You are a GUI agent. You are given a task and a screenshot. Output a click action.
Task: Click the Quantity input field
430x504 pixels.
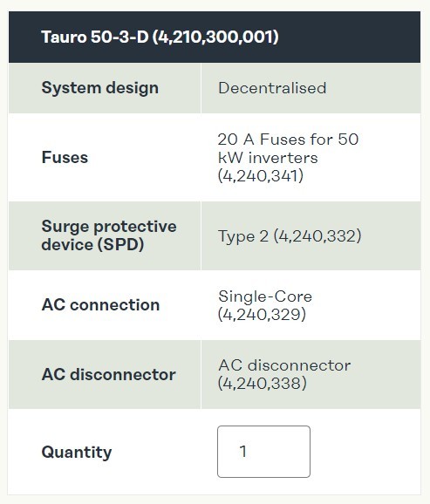(263, 452)
